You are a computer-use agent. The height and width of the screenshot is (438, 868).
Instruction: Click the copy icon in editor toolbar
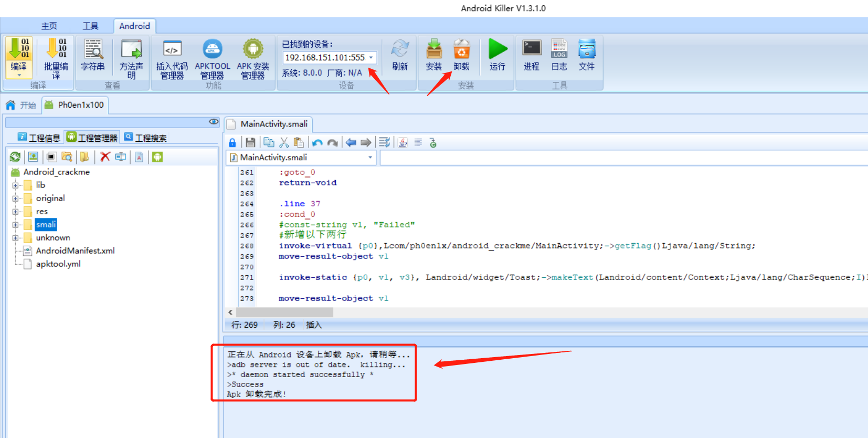point(269,142)
